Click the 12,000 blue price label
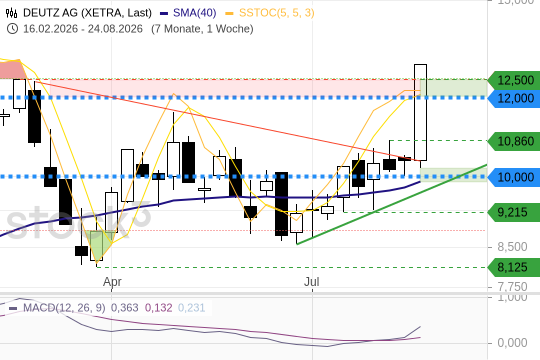Viewport: 540px width, 360px height. pos(514,99)
